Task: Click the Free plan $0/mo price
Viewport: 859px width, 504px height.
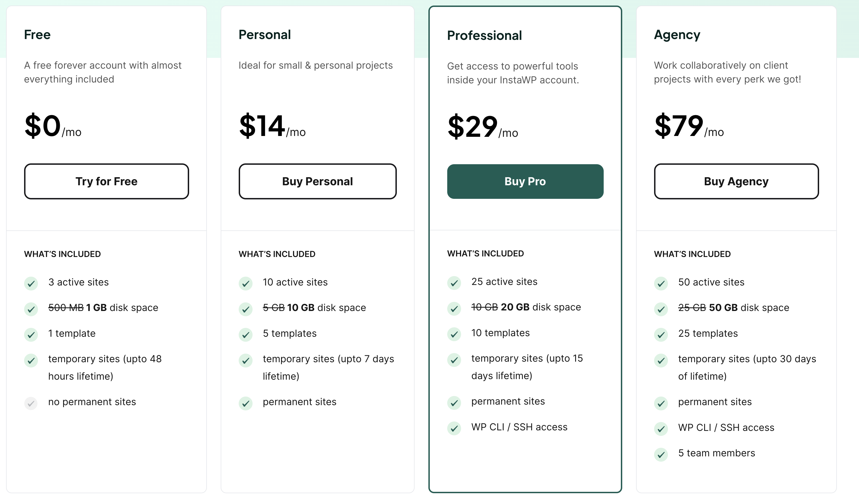Action: (53, 126)
